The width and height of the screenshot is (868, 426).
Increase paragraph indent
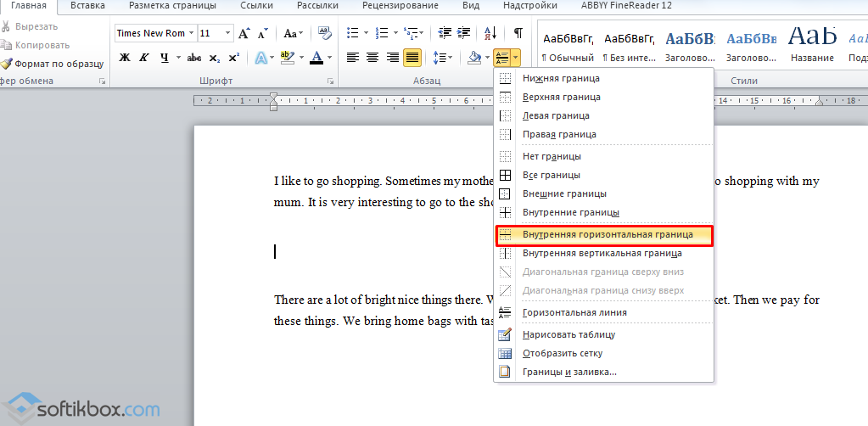[x=463, y=34]
